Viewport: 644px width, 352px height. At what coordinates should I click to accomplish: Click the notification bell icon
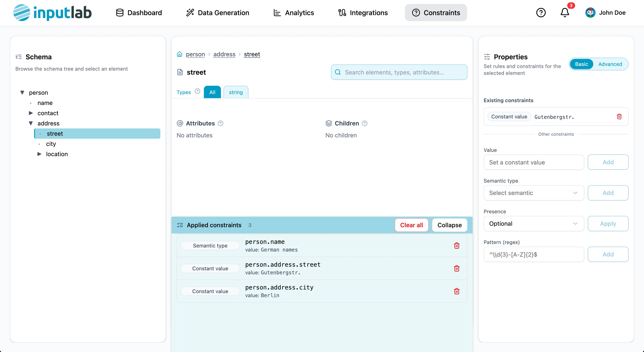[x=564, y=13]
